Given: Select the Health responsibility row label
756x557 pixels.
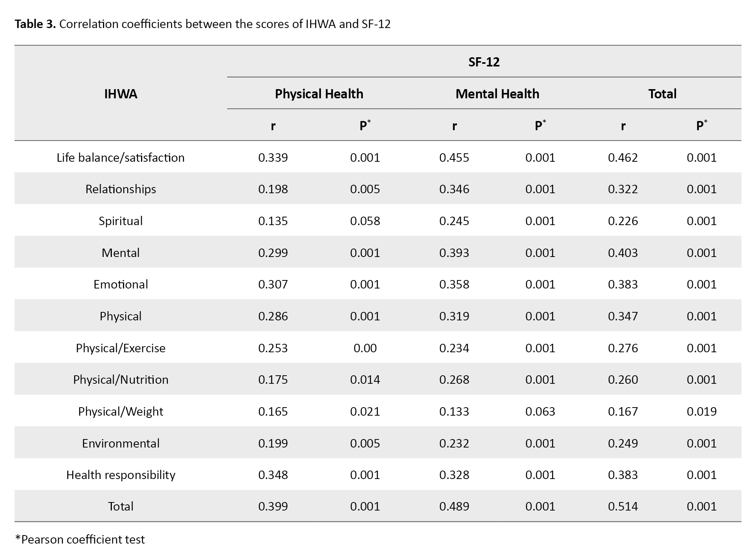Looking at the screenshot, I should pos(120,475).
